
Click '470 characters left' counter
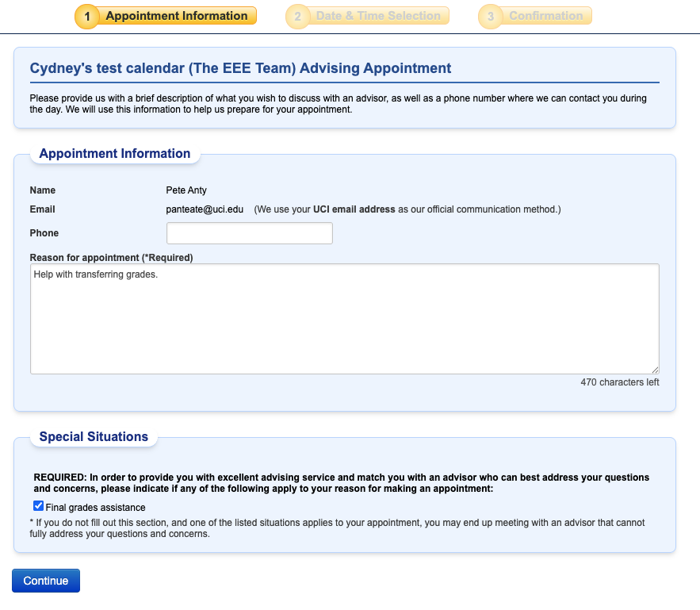click(620, 382)
